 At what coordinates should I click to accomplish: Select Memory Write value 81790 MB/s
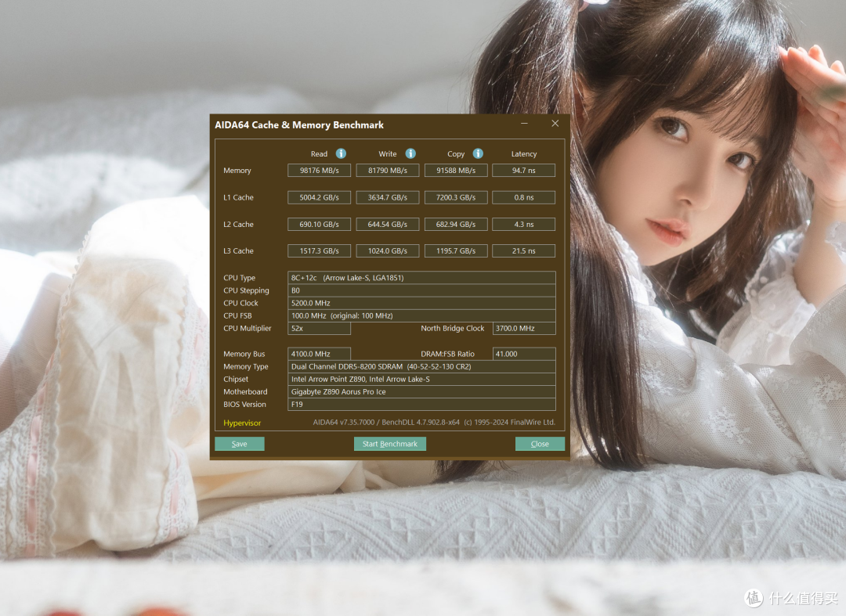388,171
